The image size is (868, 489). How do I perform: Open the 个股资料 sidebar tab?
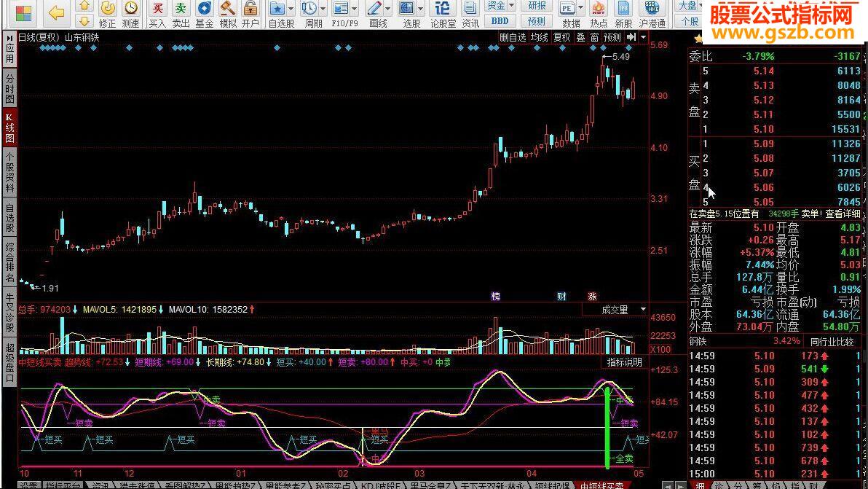click(x=9, y=172)
